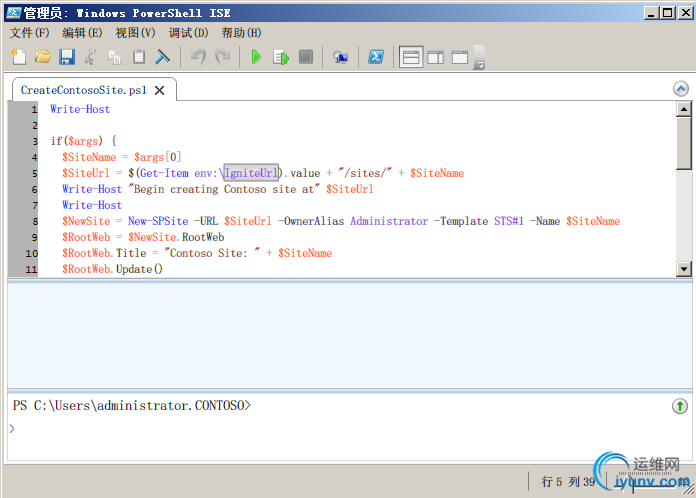Screen dimensions: 696x498
Task: Click editor scrollbar up arrow
Action: point(684,109)
